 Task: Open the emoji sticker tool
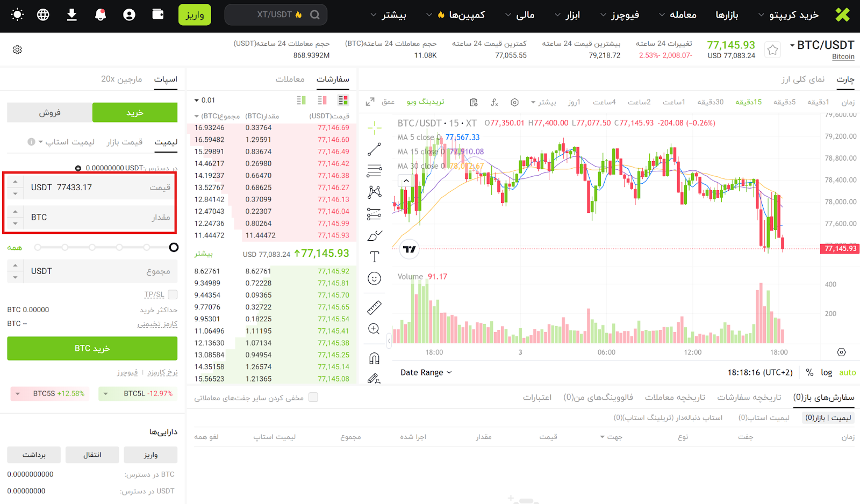(x=374, y=278)
